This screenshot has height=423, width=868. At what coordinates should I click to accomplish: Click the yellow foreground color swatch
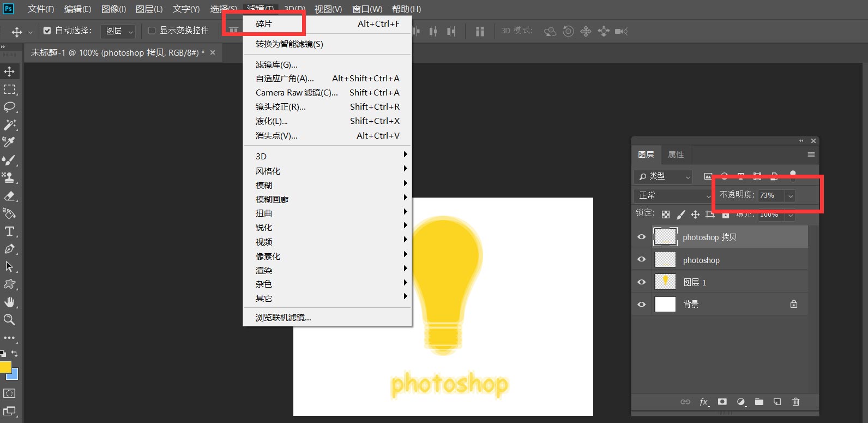click(x=5, y=367)
